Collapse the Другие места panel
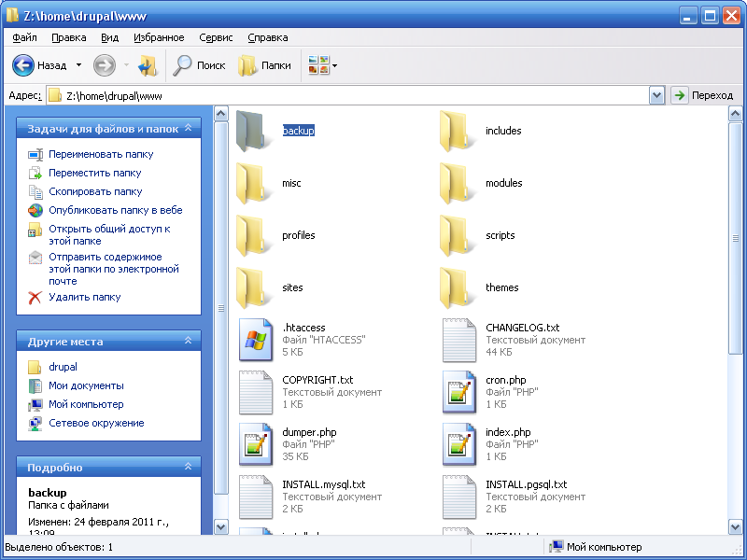This screenshot has height=560, width=747. click(x=189, y=341)
